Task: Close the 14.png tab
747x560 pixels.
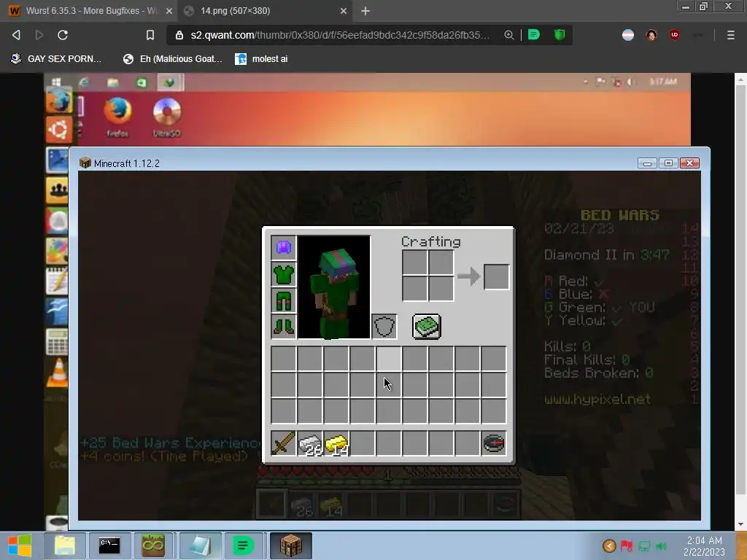Action: click(x=344, y=10)
